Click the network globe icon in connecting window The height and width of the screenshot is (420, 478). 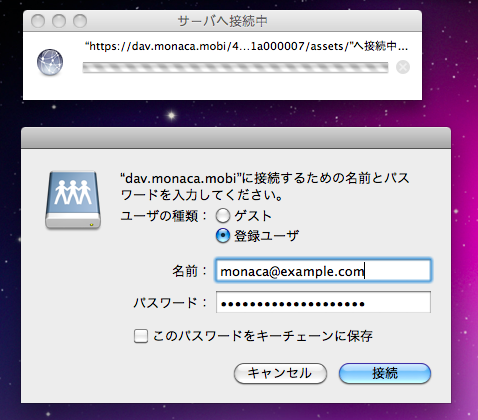click(x=50, y=62)
